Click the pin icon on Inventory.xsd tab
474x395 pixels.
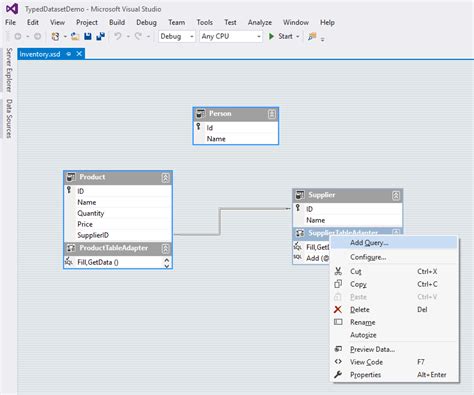[69, 54]
